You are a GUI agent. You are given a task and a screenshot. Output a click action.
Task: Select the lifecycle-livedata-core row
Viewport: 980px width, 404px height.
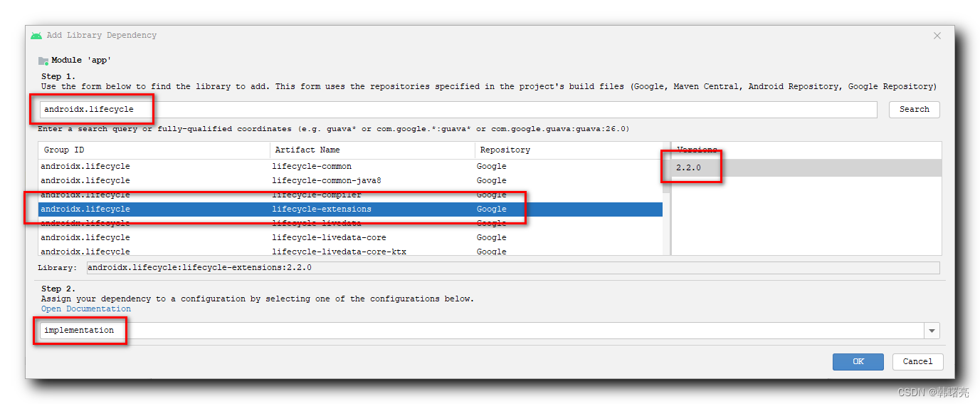tap(350, 238)
